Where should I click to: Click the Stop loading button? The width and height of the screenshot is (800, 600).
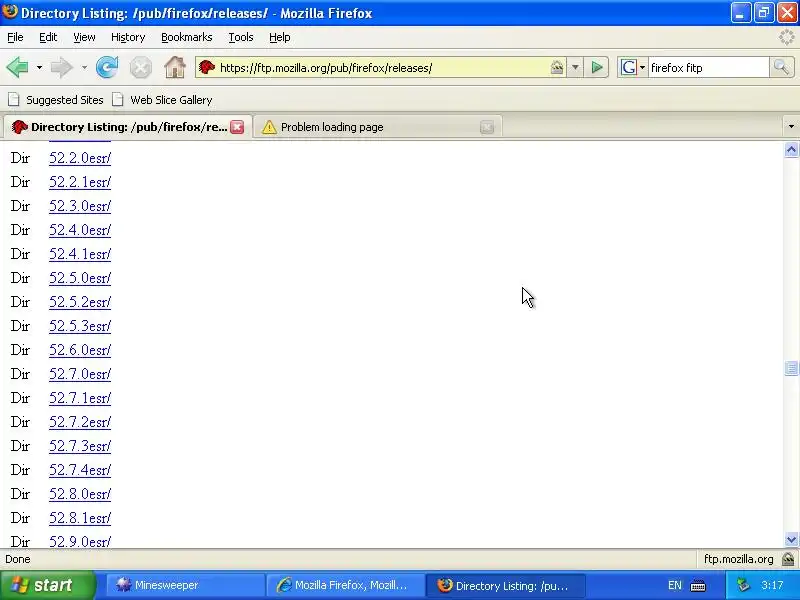[141, 67]
